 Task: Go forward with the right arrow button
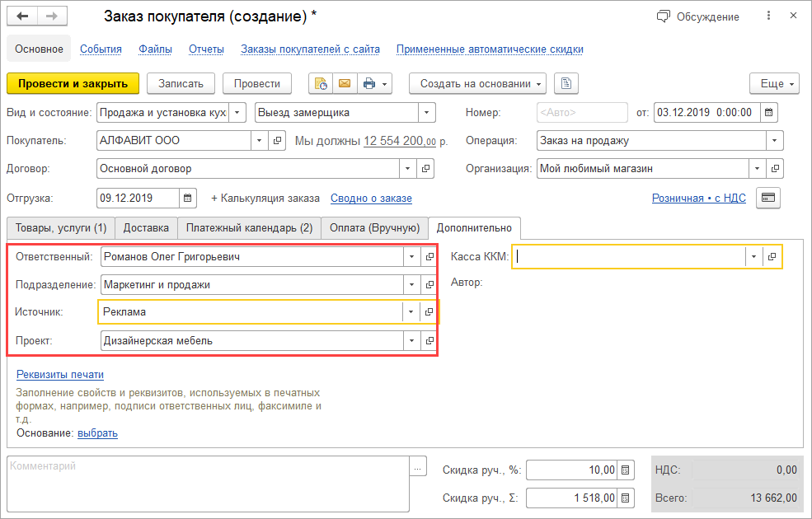click(x=52, y=16)
